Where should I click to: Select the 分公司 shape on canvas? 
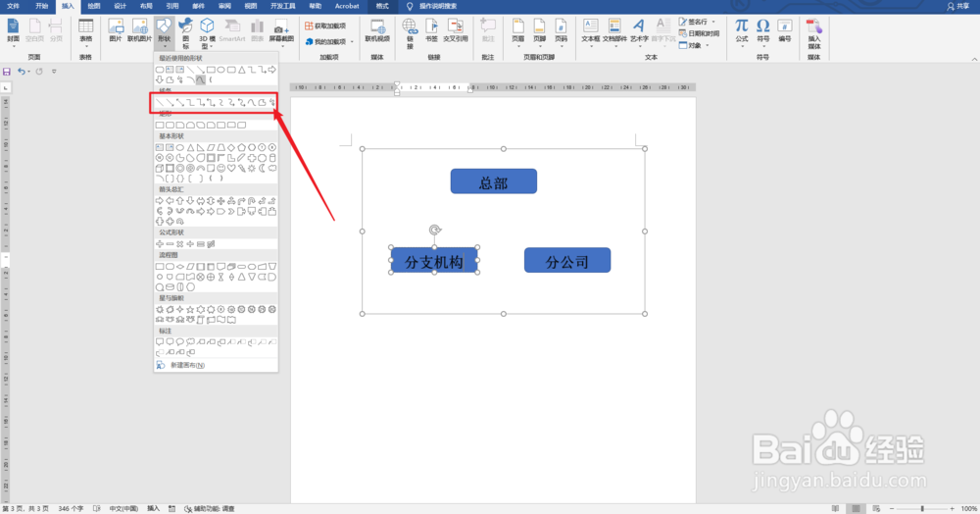coord(567,260)
